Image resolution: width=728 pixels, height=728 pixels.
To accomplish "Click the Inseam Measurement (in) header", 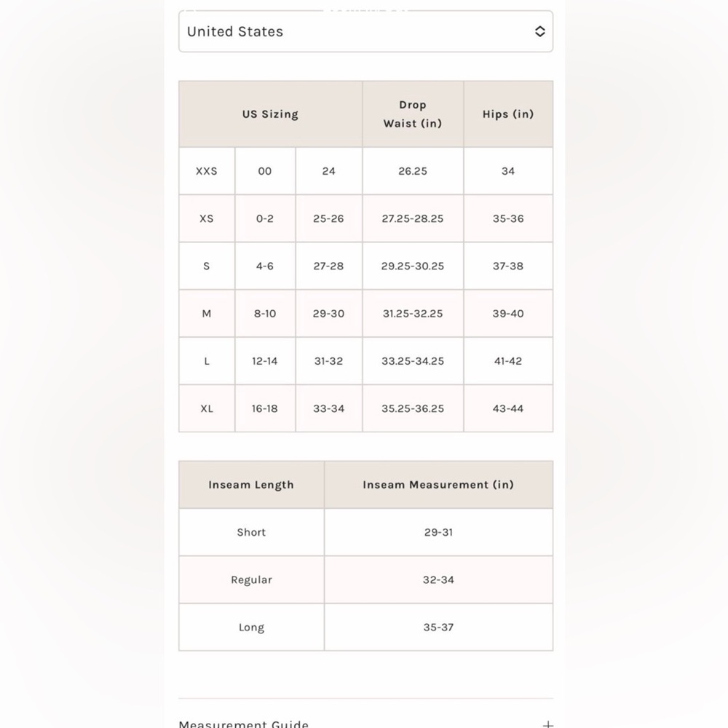I will (438, 485).
